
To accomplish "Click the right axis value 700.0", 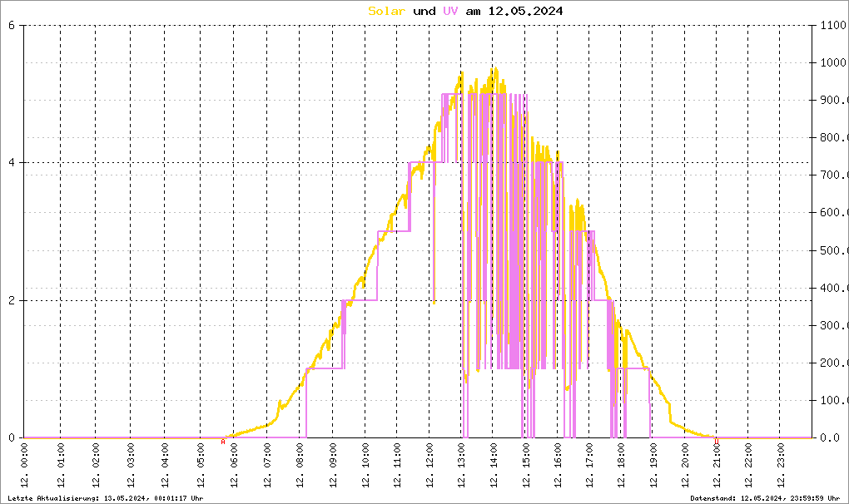I will coord(832,175).
